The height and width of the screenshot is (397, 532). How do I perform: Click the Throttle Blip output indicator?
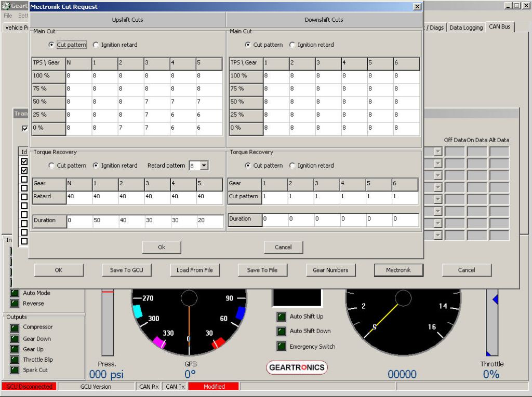15,360
